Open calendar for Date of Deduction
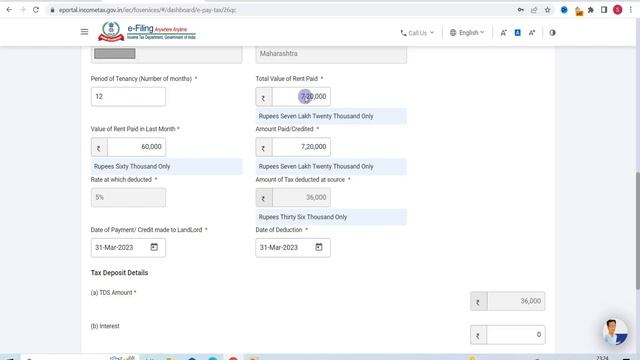Viewport: 640px width, 360px height. click(319, 247)
